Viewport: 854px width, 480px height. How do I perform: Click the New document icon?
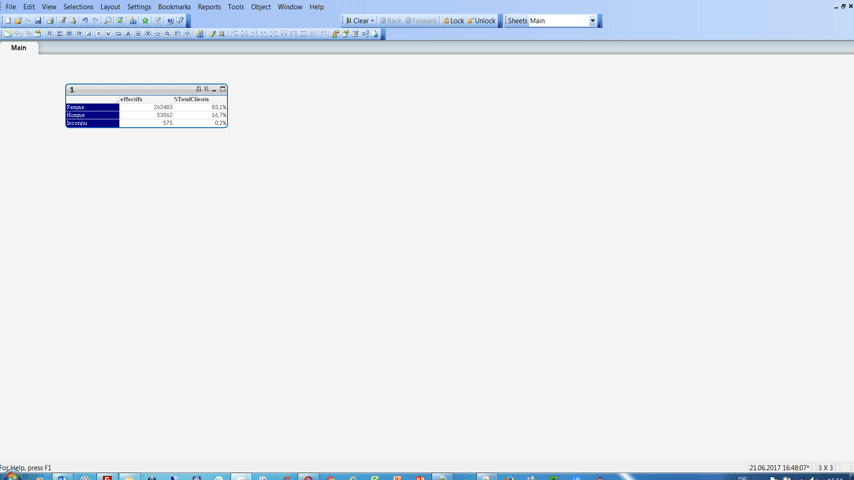(x=8, y=21)
